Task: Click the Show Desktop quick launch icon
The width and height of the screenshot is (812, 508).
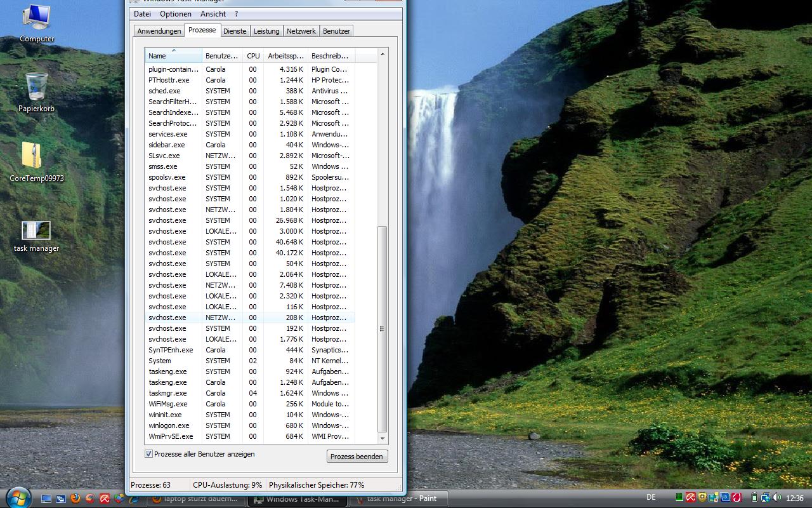Action: coord(46,498)
